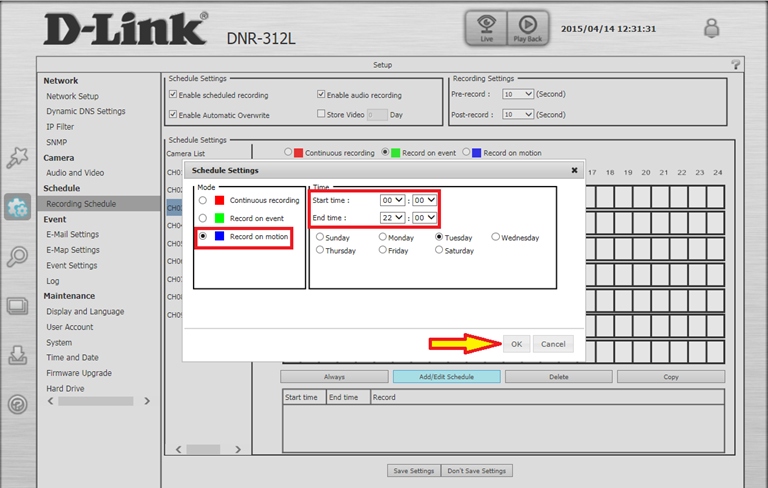Open the help question mark icon
Screen dimensions: 768x488
[736, 65]
